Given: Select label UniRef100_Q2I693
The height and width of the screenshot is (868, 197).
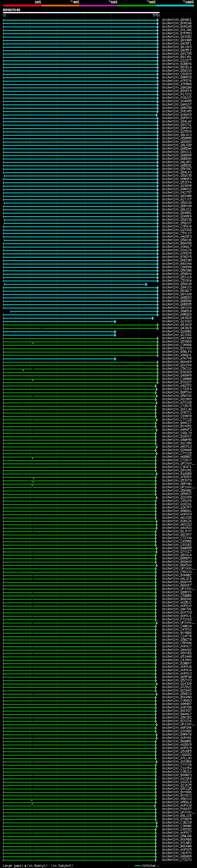Looking at the screenshot, I should point(176,321).
